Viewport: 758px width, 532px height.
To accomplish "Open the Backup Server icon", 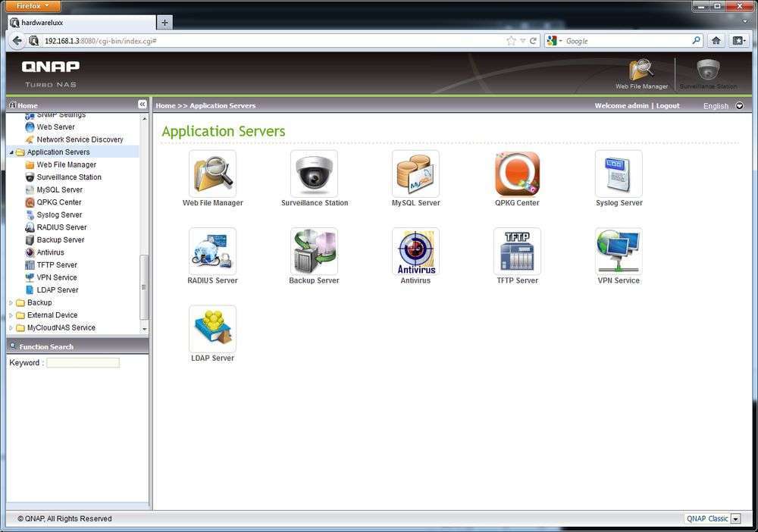I will [315, 251].
